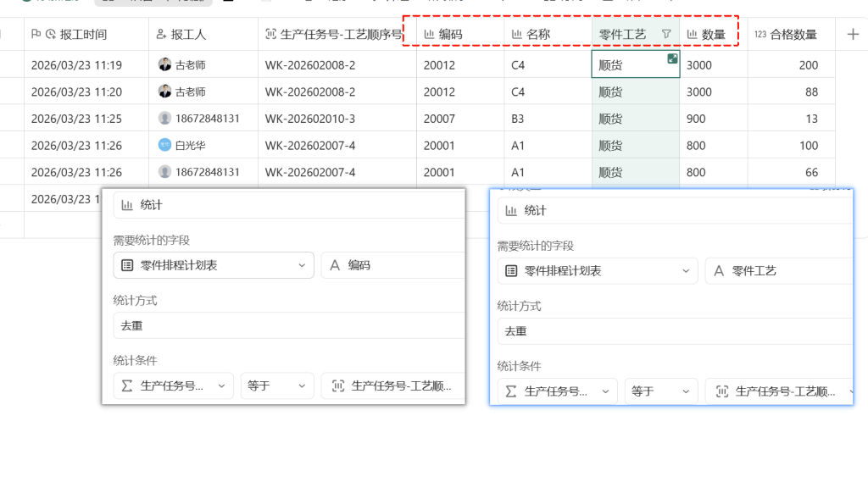Image resolution: width=868 pixels, height=488 pixels.
Task: Click right panel 生产任务号-工艺顺... condition value
Action: (x=779, y=391)
